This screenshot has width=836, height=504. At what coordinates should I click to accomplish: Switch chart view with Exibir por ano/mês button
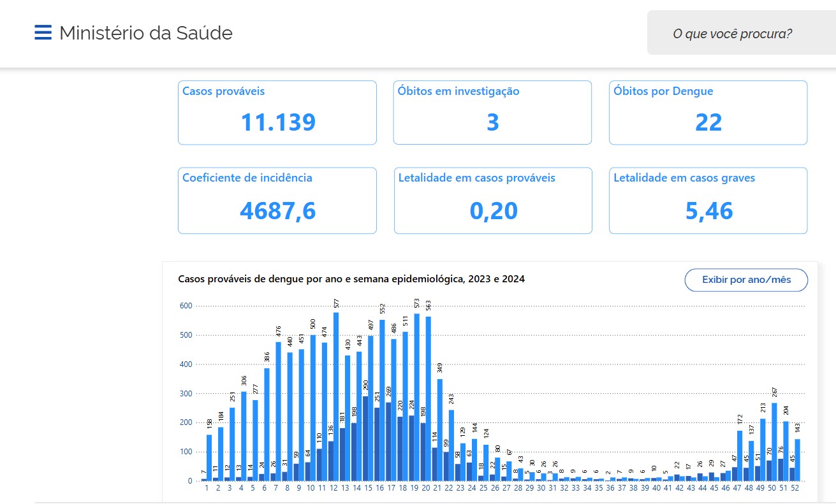[x=746, y=280]
